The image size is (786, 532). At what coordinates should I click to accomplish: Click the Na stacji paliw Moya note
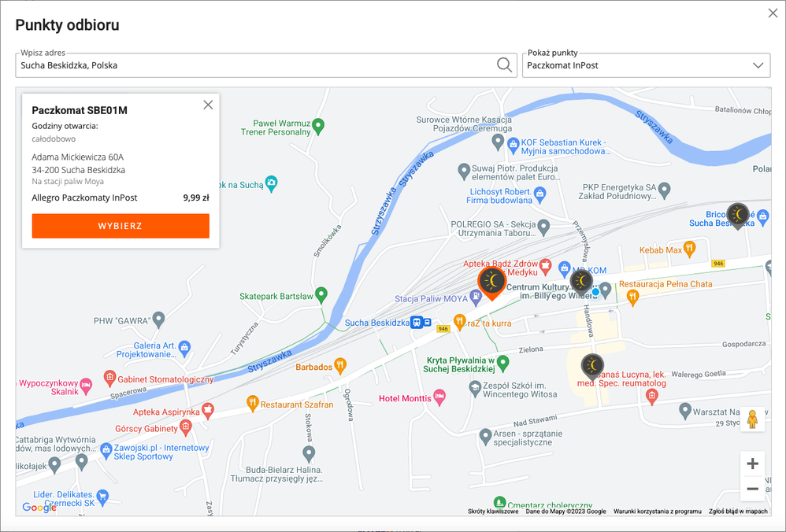click(x=68, y=181)
